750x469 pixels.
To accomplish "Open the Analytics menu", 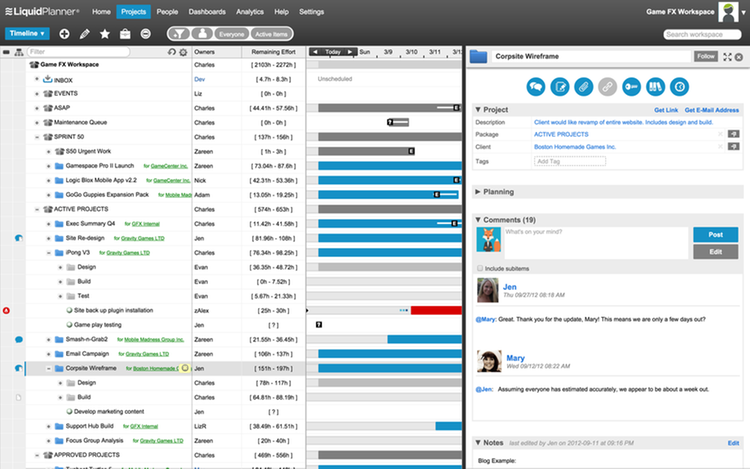I will click(x=250, y=11).
